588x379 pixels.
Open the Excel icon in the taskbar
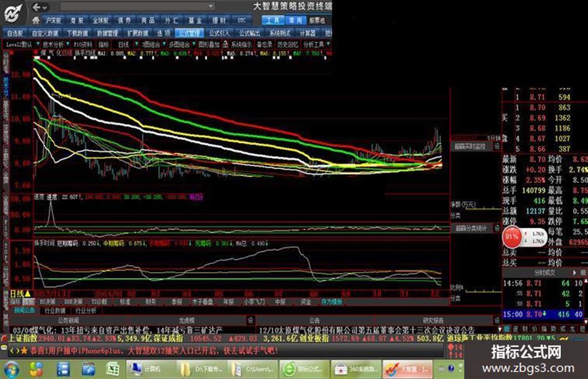click(113, 369)
